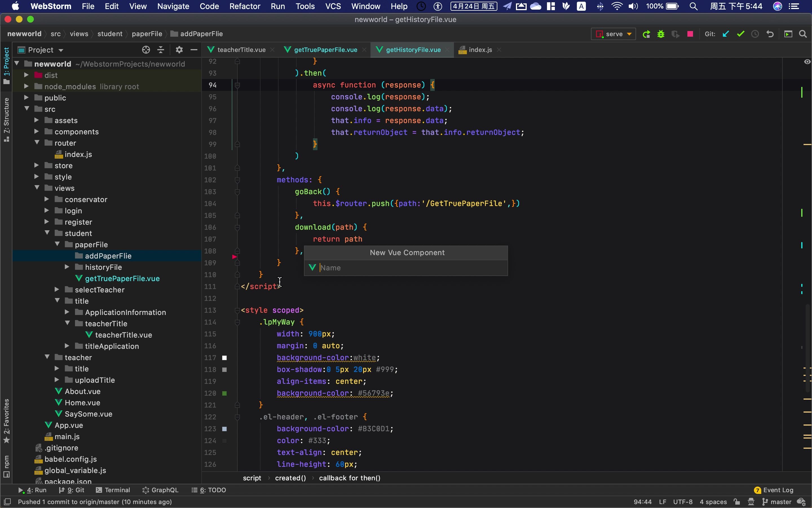Click the Git Rollback icon
The image size is (812, 508).
pos(770,34)
